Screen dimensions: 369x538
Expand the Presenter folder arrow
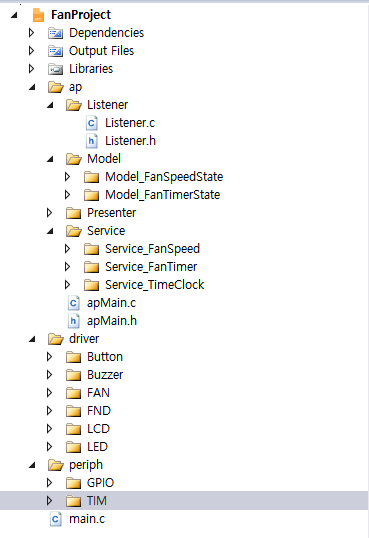click(x=49, y=213)
